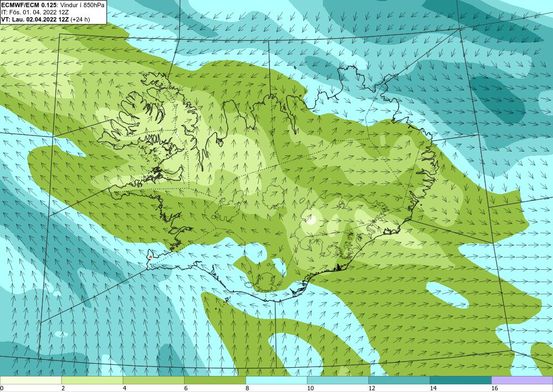The width and height of the screenshot is (553, 392).
Task: Click the red marker on southwest peninsula
Action: click(150, 257)
